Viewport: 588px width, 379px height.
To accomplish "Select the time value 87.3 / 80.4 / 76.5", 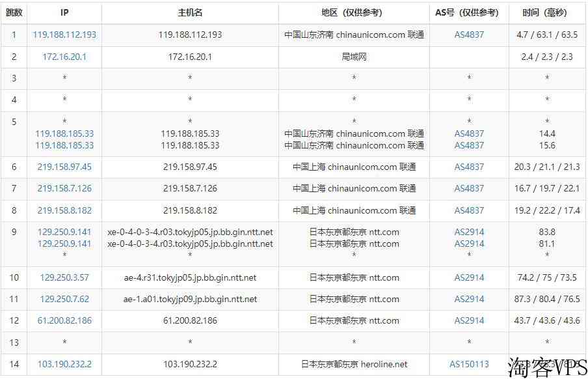I will [x=547, y=299].
